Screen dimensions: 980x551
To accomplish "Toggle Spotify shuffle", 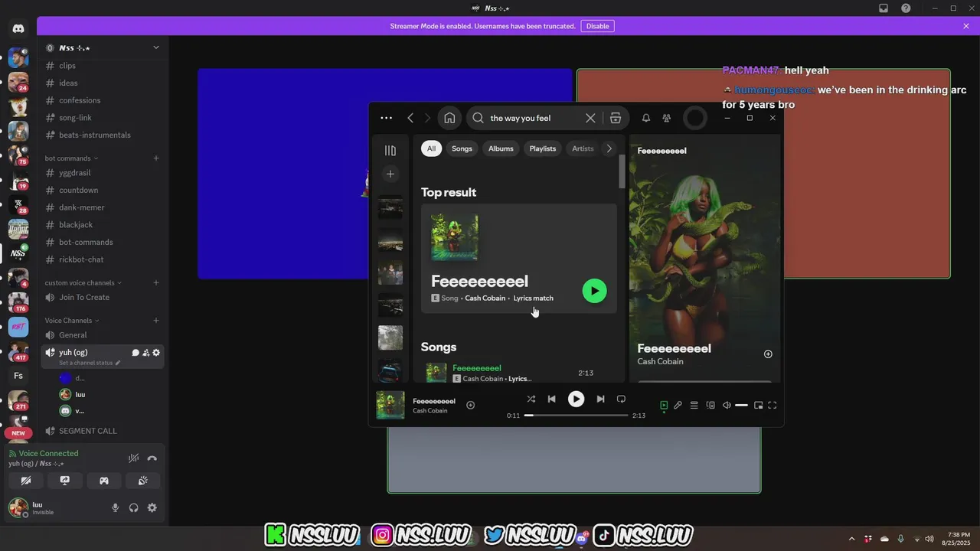I will pos(531,399).
